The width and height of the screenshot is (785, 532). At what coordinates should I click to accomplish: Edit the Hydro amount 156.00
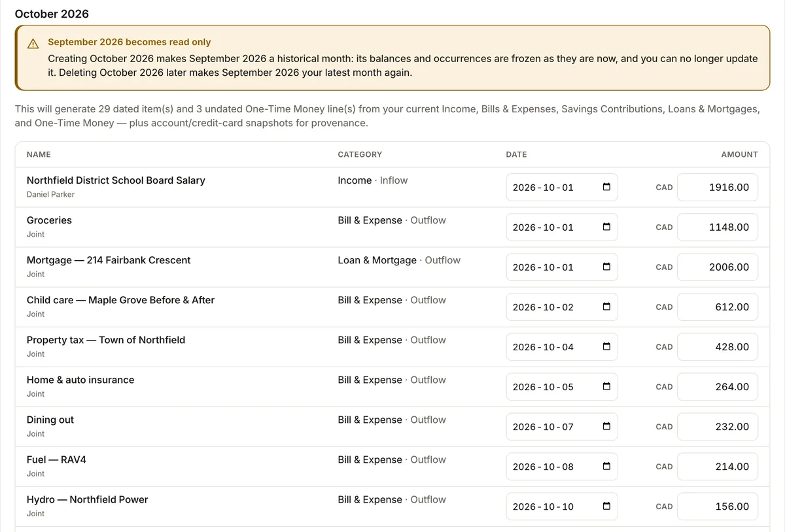coord(718,507)
